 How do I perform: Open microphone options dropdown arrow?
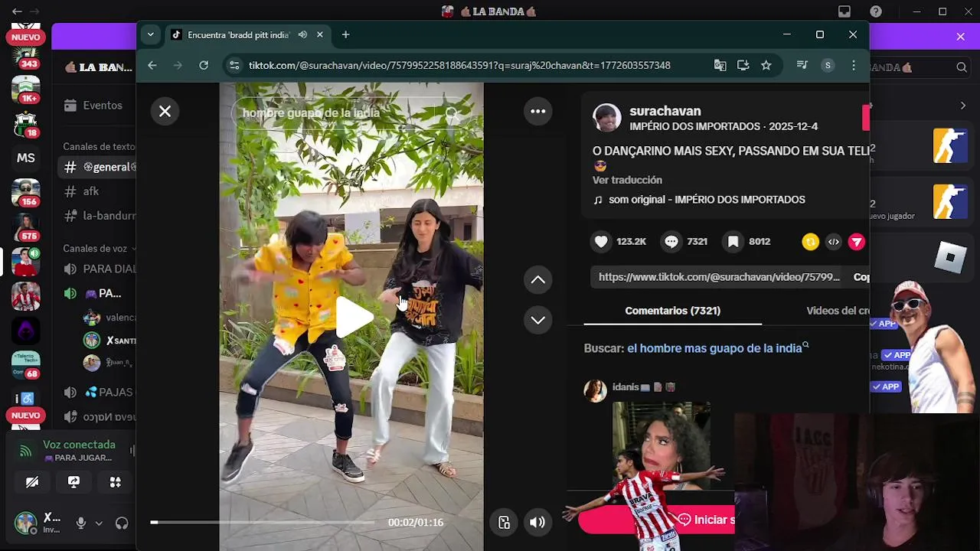(99, 523)
